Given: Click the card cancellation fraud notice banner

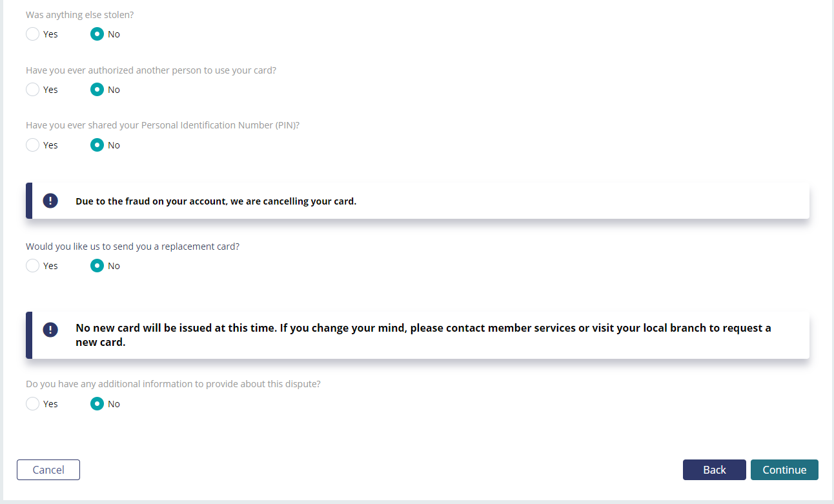Looking at the screenshot, I should point(418,201).
